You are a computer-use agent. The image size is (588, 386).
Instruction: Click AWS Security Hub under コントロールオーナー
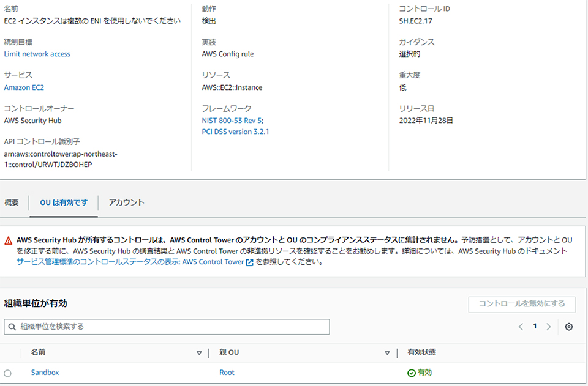click(x=32, y=121)
